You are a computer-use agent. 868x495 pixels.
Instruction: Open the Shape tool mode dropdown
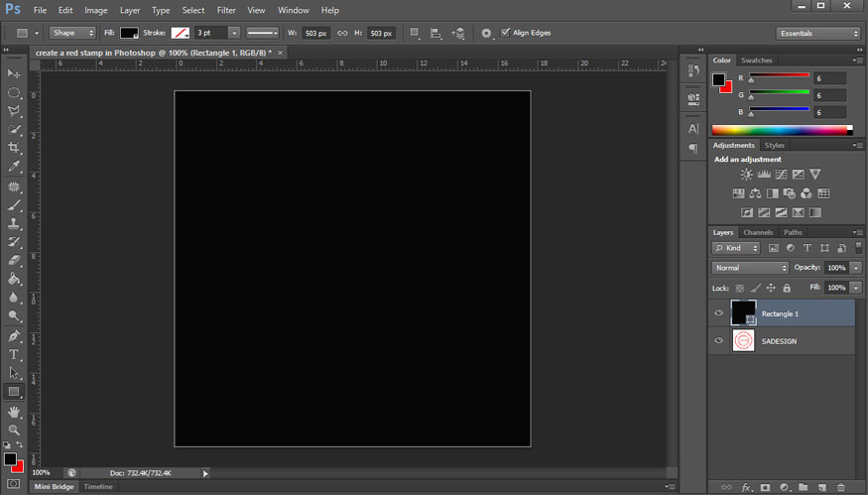tap(72, 33)
